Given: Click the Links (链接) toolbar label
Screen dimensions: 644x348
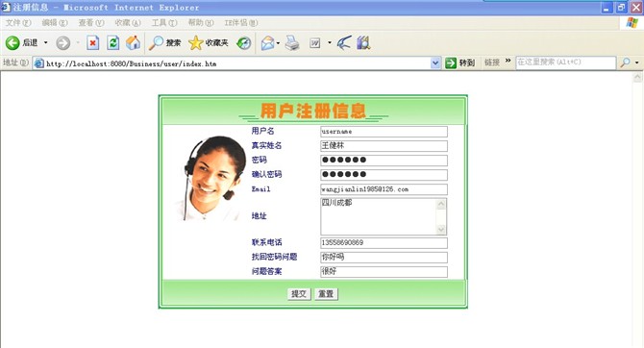Looking at the screenshot, I should (491, 62).
